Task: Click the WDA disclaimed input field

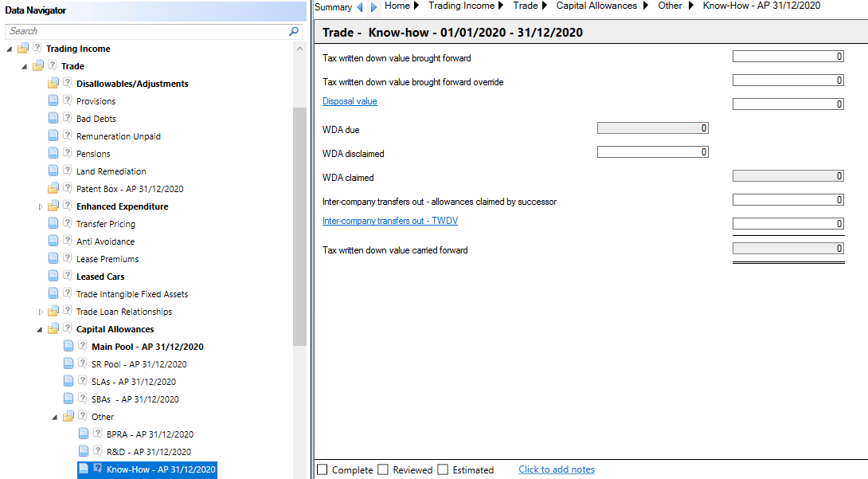Action: pos(653,151)
